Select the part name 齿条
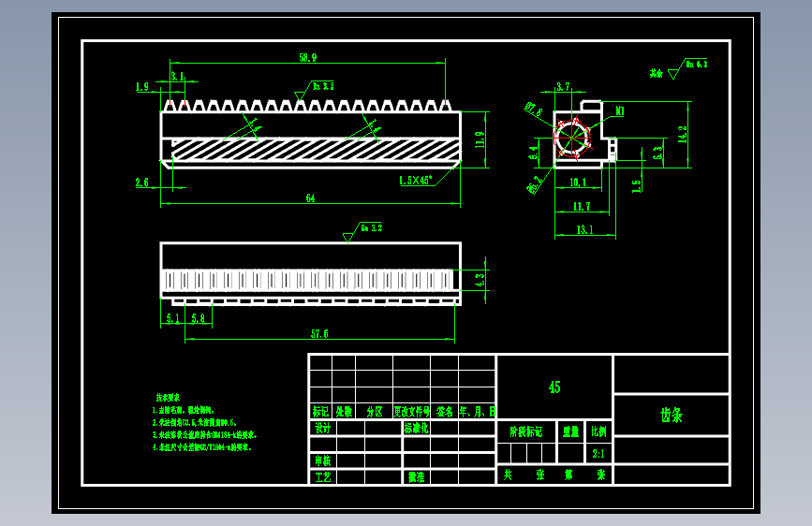Screen dimensions: 812x526 (672, 416)
